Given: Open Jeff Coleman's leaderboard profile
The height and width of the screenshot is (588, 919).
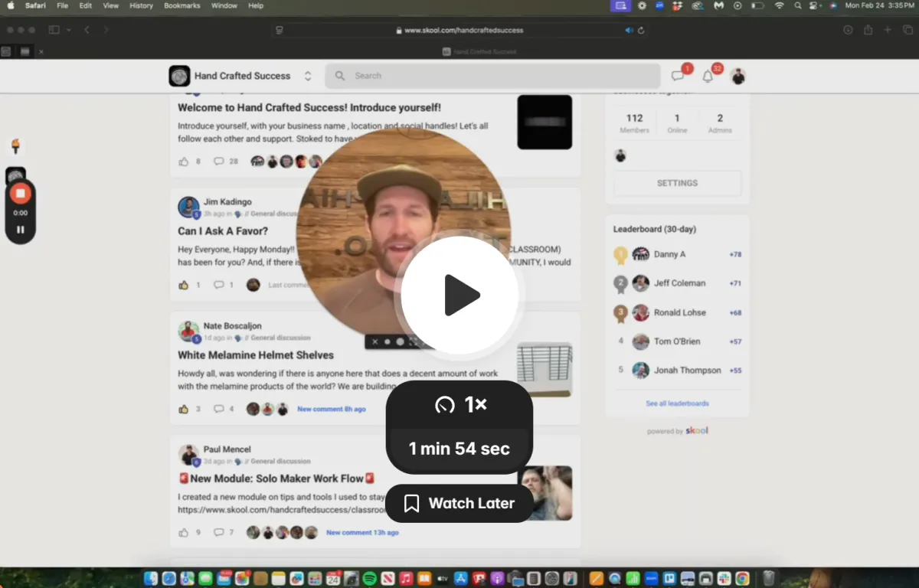Looking at the screenshot, I should 679,283.
